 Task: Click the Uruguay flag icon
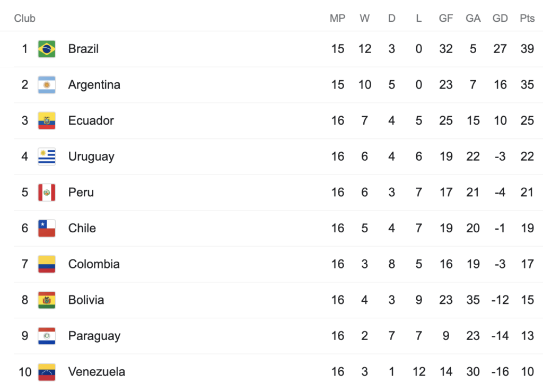[47, 156]
